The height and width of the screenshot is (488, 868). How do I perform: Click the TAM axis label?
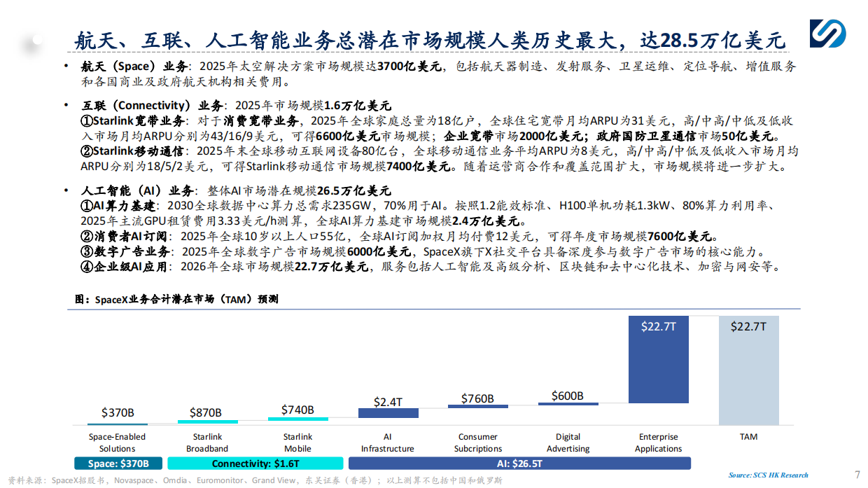[x=748, y=437]
